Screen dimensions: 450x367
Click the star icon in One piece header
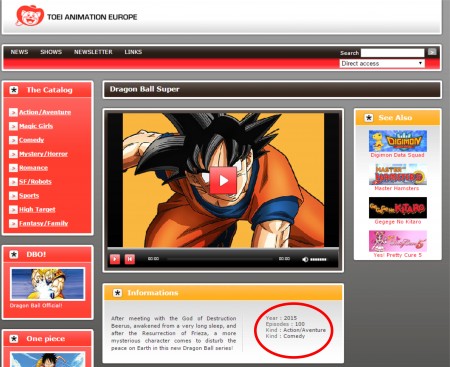tap(14, 339)
